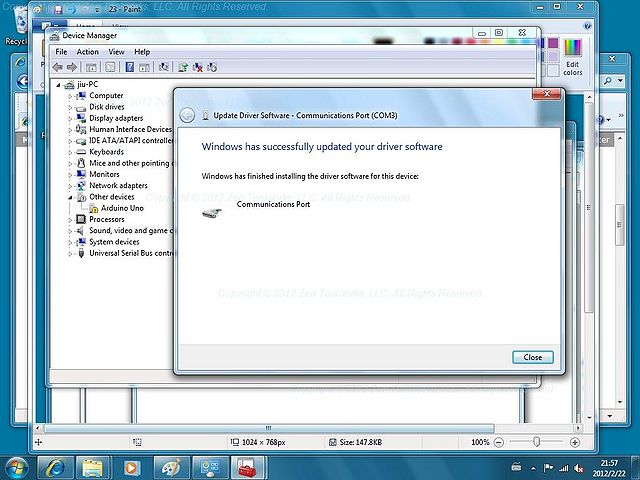Select Universal Serial Bus controllers row
The width and height of the screenshot is (640, 480).
coord(125,253)
